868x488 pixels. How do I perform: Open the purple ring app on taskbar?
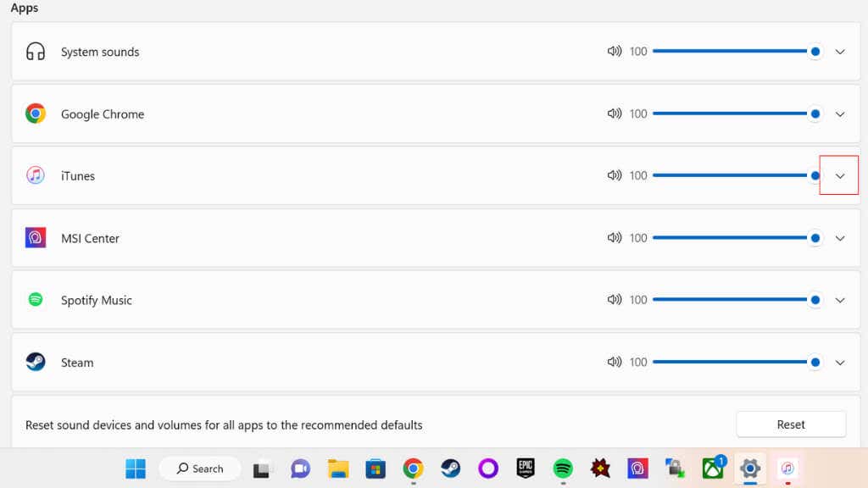pyautogui.click(x=487, y=469)
